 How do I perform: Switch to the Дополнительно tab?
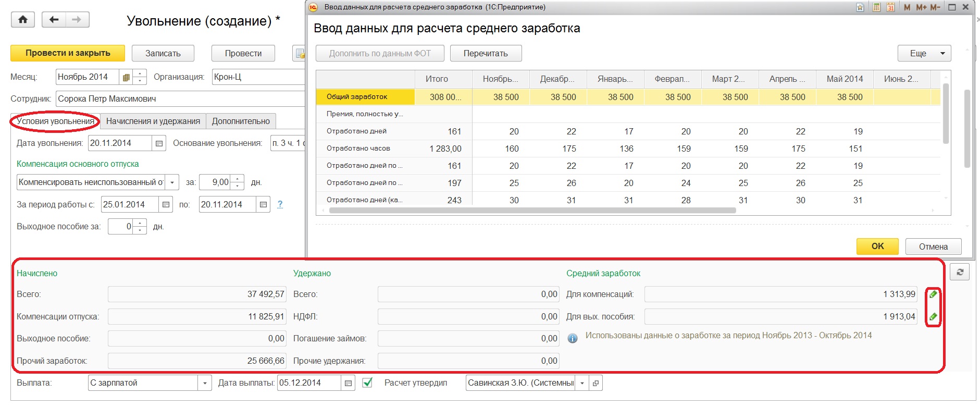240,121
